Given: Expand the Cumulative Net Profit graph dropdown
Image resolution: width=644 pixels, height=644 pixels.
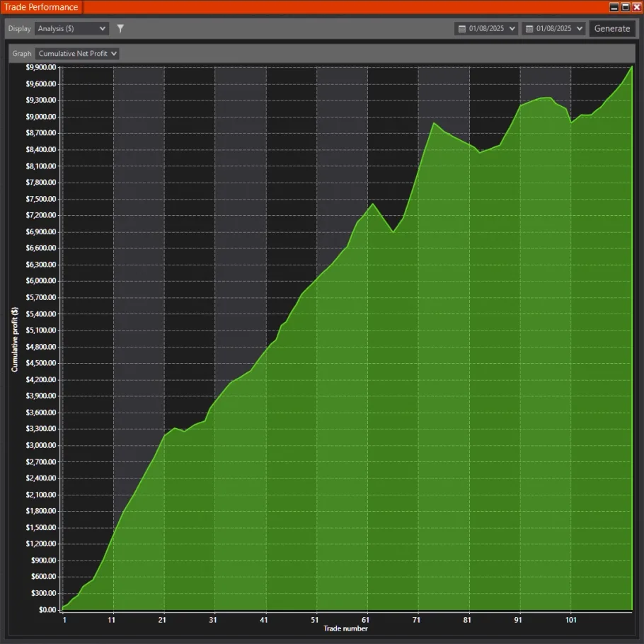Looking at the screenshot, I should 77,54.
